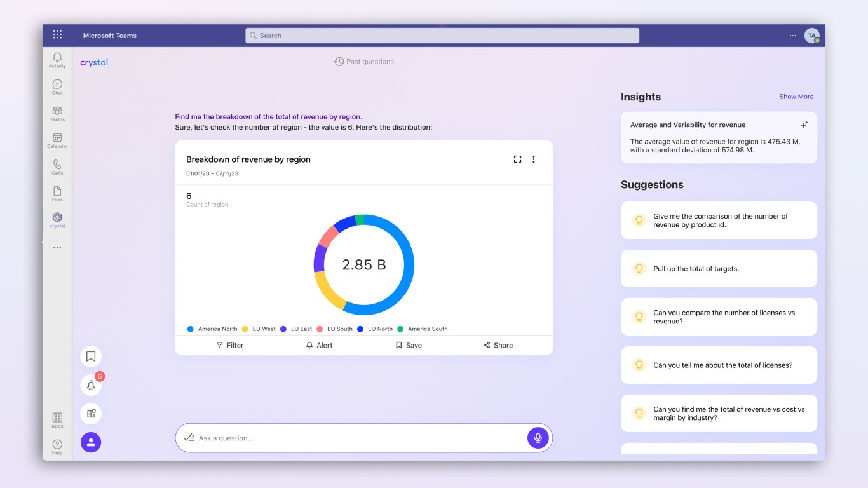
Task: Show more apps via sidebar ellipsis
Action: 57,248
